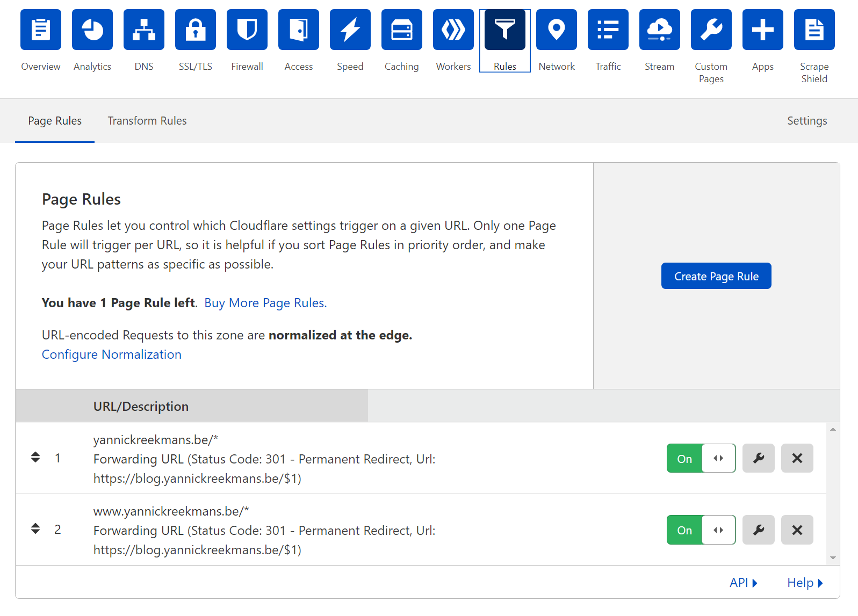Screen dimensions: 858x616
Task: Open the Configure Normalization link
Action: tap(112, 354)
